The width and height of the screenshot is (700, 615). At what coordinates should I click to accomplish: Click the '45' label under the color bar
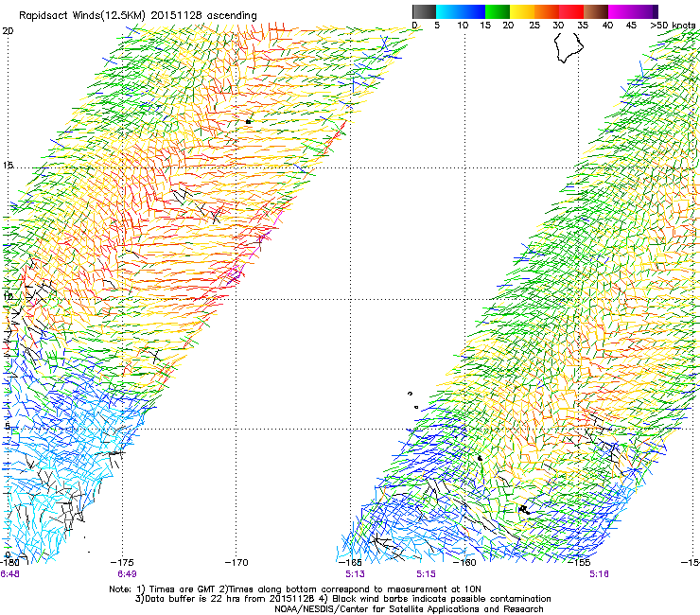pos(631,26)
